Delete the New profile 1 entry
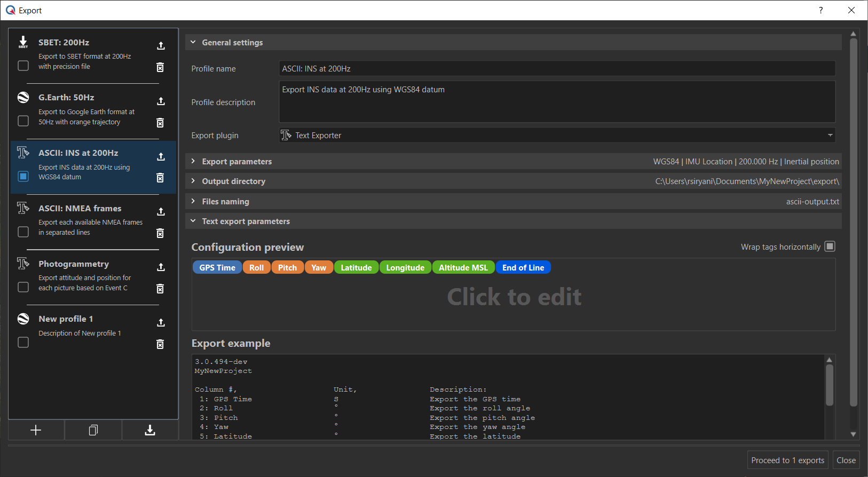This screenshot has width=868, height=477. click(160, 344)
